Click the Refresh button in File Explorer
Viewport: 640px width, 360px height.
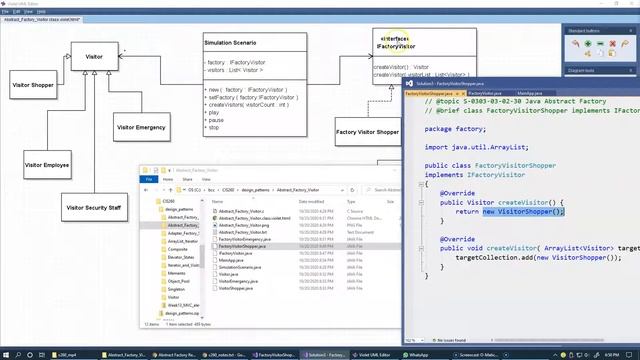point(352,190)
